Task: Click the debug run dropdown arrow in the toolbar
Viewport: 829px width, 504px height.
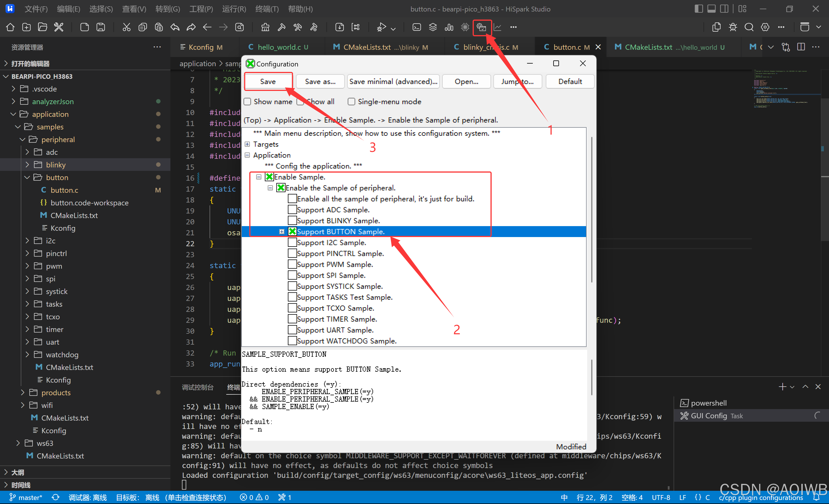Action: pos(393,29)
